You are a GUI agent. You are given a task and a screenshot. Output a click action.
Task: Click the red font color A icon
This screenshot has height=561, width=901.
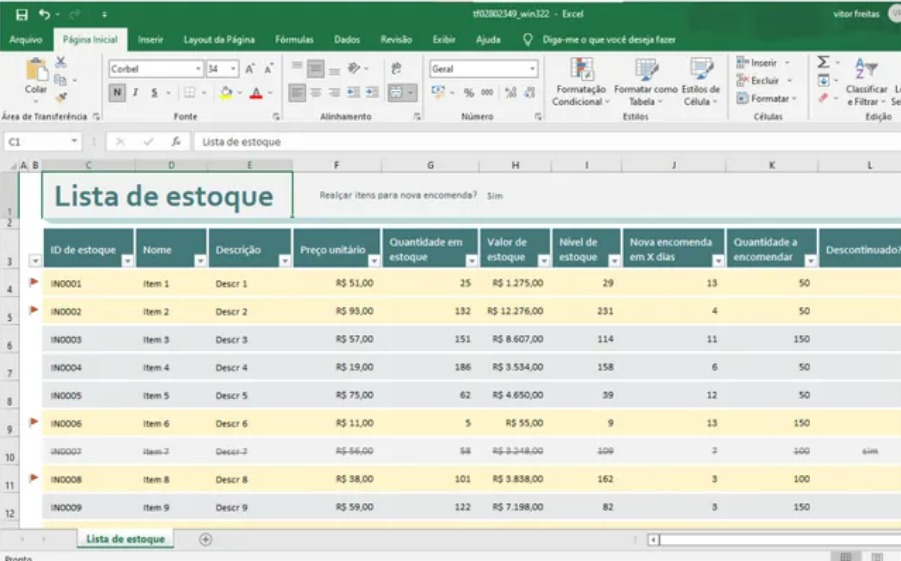pos(256,93)
